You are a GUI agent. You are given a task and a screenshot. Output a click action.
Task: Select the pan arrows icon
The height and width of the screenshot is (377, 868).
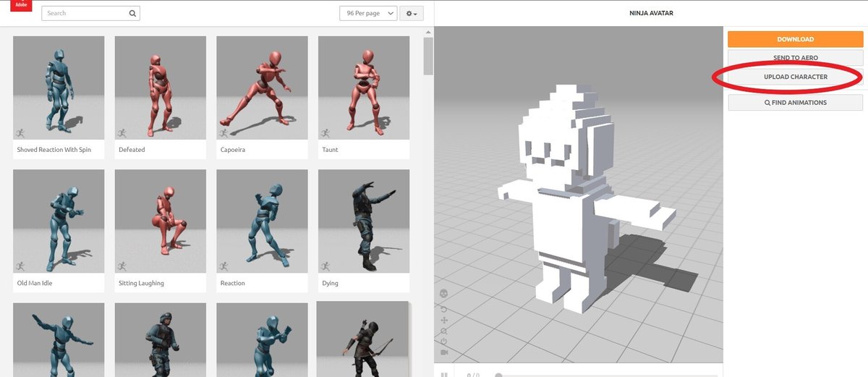point(444,320)
